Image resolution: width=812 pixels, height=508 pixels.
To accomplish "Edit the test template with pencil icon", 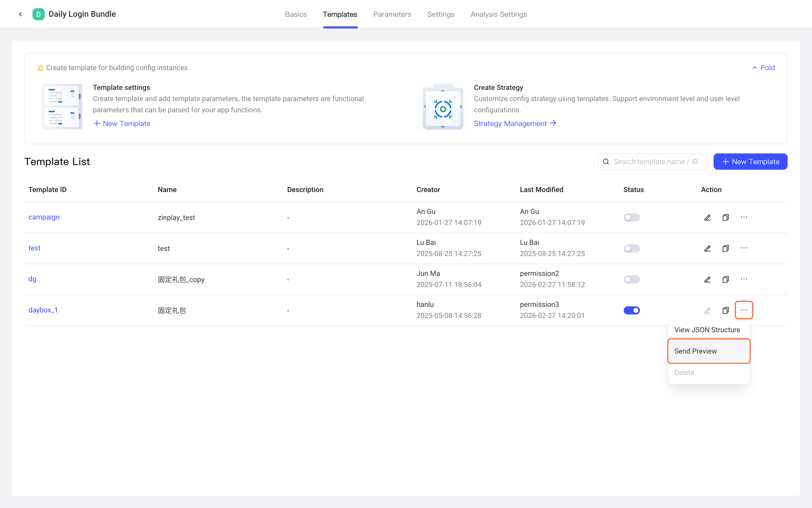I will 707,248.
